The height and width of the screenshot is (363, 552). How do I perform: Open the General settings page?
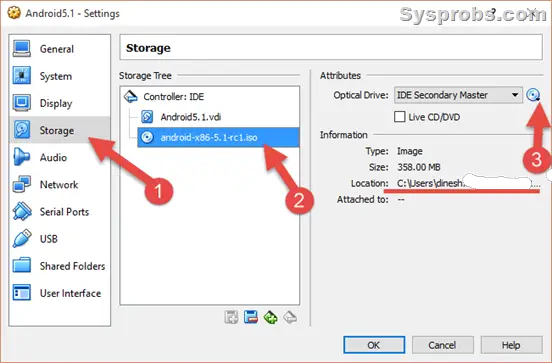tap(59, 49)
